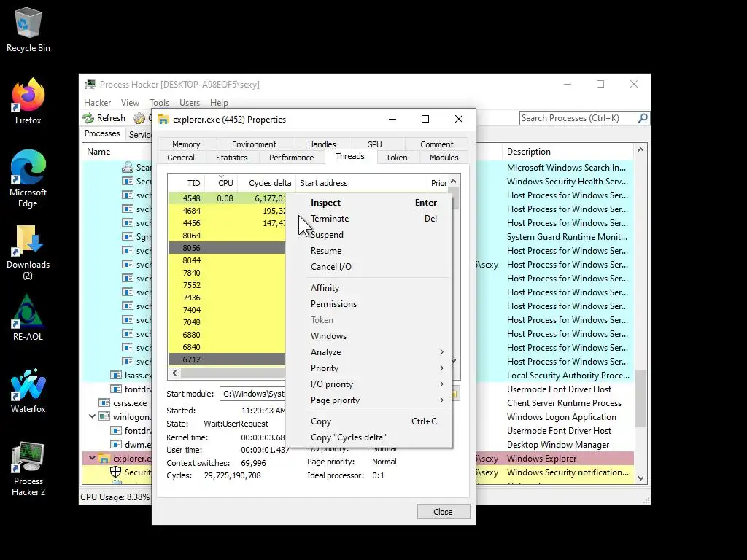Click the Close button in properties dialog
The height and width of the screenshot is (560, 747).
443,512
